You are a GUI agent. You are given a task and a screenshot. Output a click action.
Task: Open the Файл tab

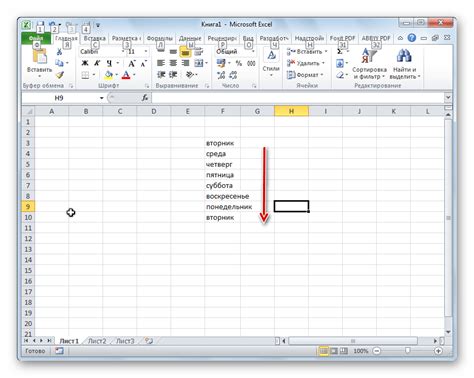pos(36,38)
